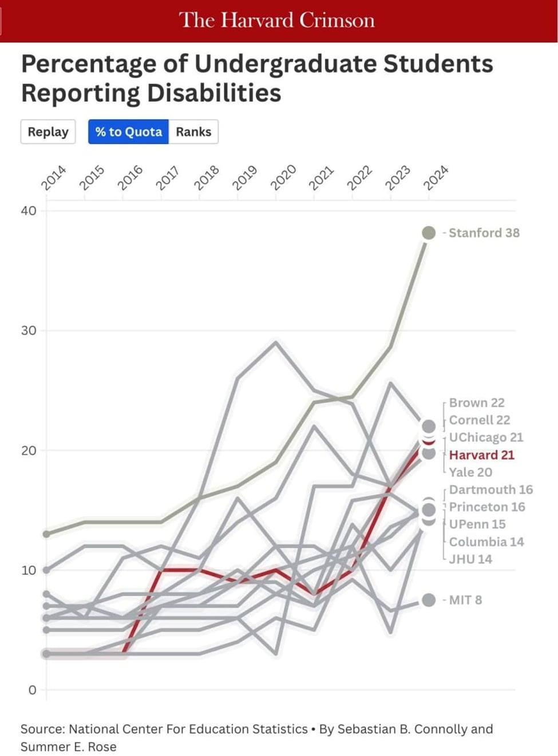The height and width of the screenshot is (756, 558).
Task: Click the Princeton 16 label
Action: click(x=487, y=507)
